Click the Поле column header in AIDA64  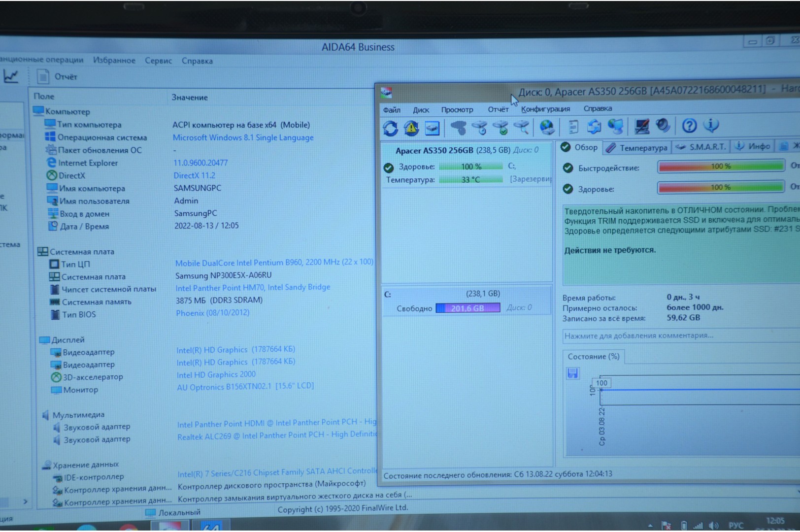pyautogui.click(x=44, y=97)
